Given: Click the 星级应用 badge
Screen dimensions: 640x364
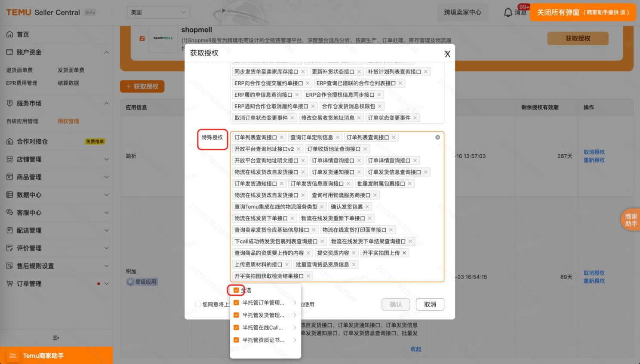Looking at the screenshot, I should (142, 282).
